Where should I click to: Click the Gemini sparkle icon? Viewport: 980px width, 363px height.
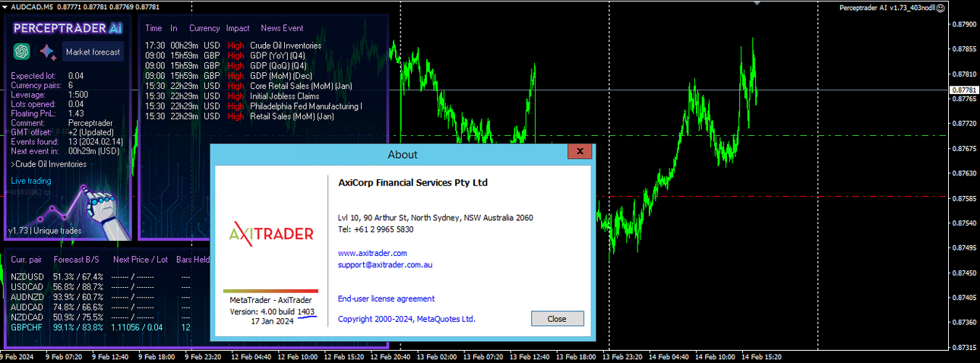pos(47,52)
